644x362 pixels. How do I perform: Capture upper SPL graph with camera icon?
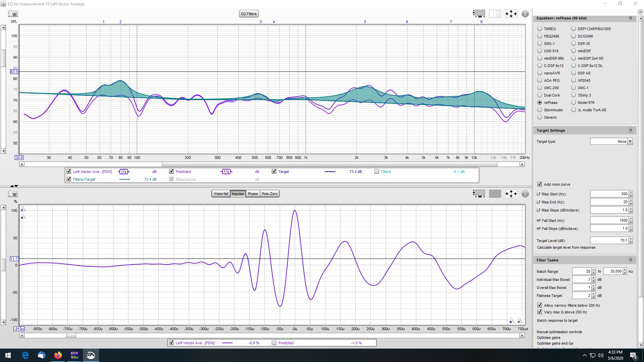point(13,14)
